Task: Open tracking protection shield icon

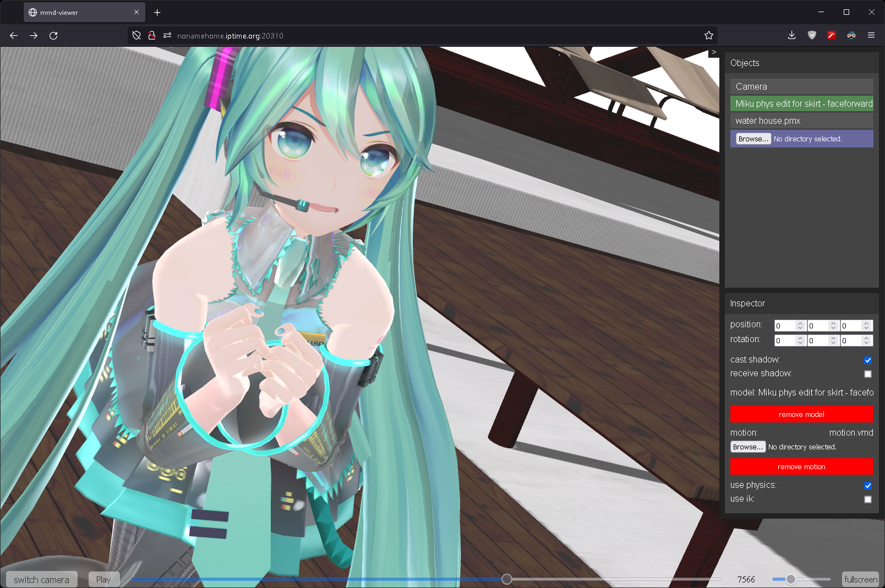Action: point(136,36)
